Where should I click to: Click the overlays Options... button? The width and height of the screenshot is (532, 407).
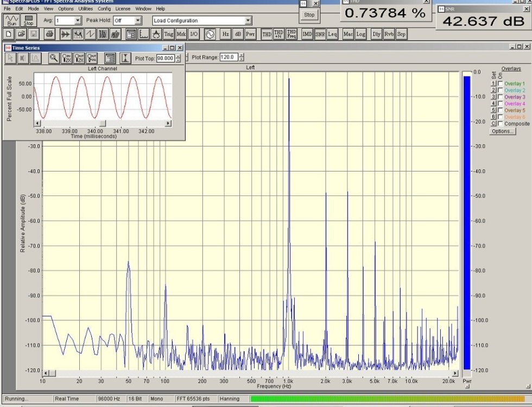[503, 131]
